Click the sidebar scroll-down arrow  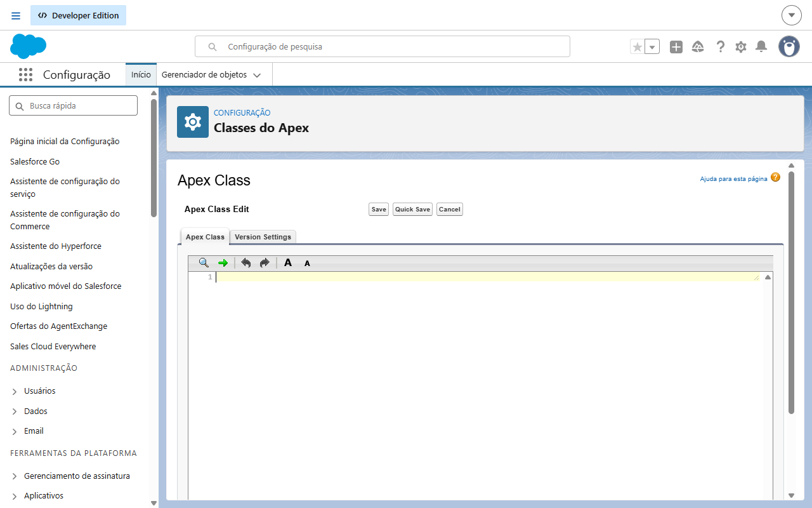pyautogui.click(x=154, y=502)
